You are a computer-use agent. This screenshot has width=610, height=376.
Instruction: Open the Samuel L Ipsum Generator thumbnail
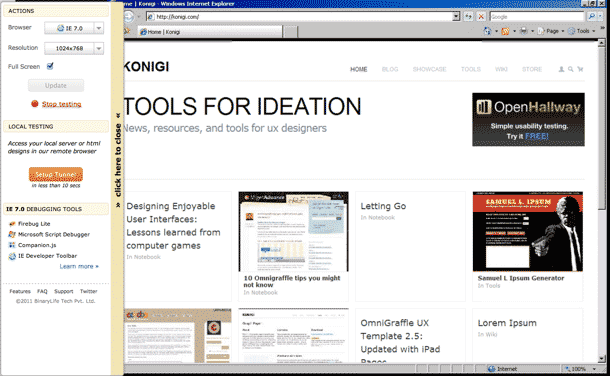[x=528, y=232]
